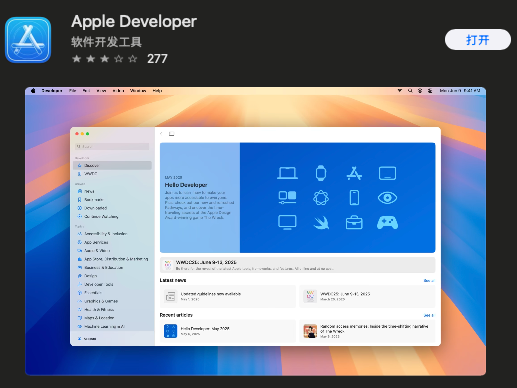Click the widgets layout icon in banner
The image size is (517, 388).
pyautogui.click(x=287, y=198)
